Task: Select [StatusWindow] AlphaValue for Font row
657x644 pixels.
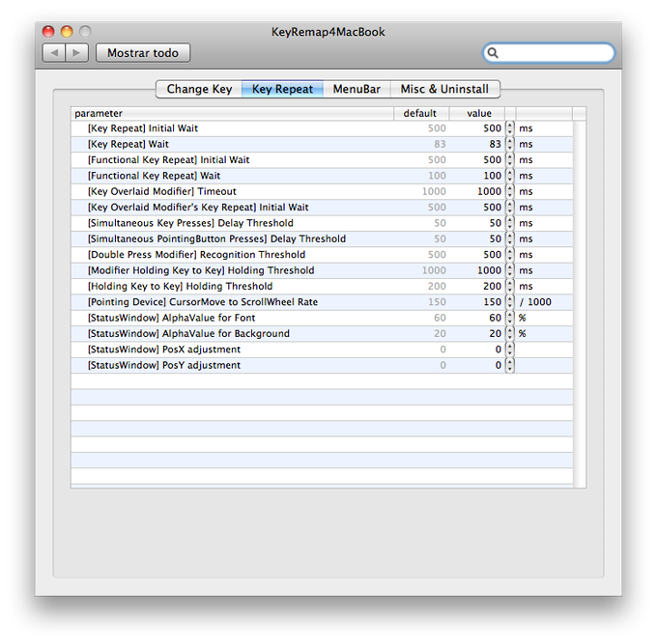Action: [322, 318]
